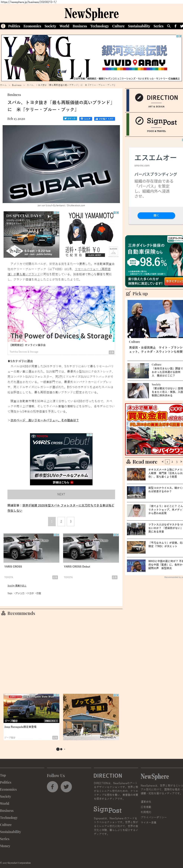Open the World menu item
Screen dimensions: 183x868
(x=64, y=26)
